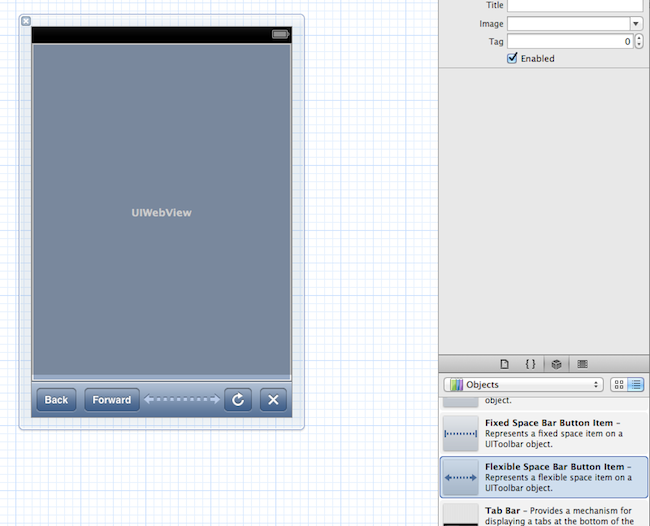
Task: Select Flexible Space Bar Button Item icon
Action: [x=461, y=478]
